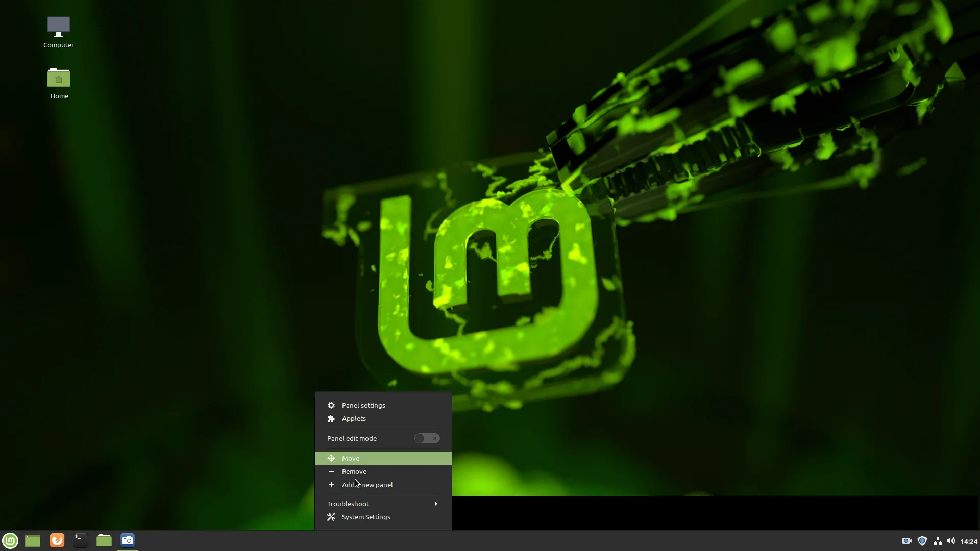Click the Move panel option
This screenshot has width=980, height=551.
click(351, 458)
